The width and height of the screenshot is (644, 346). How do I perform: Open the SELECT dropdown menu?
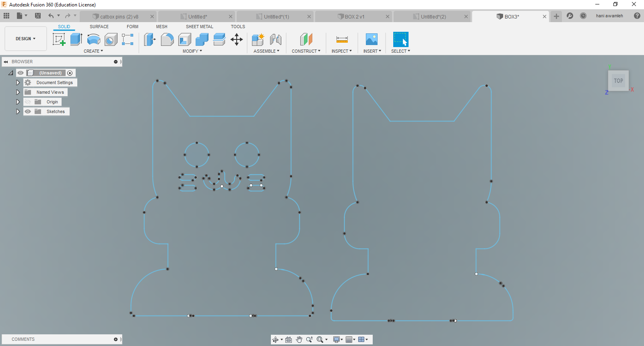tap(401, 51)
